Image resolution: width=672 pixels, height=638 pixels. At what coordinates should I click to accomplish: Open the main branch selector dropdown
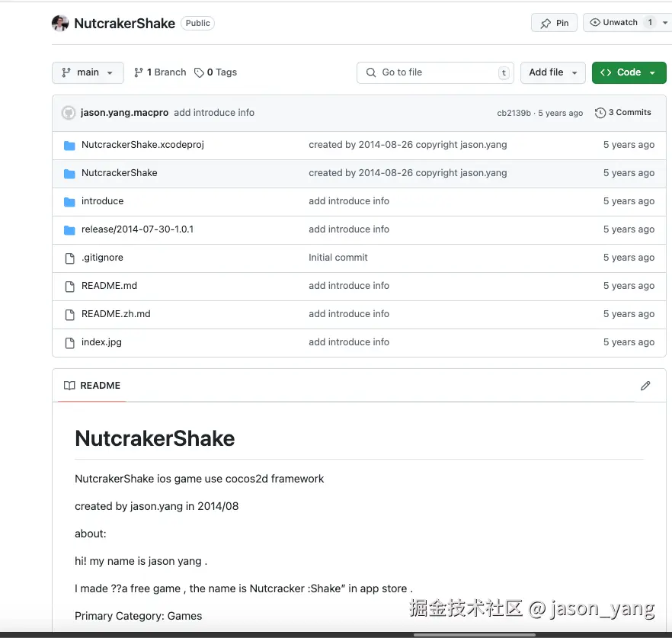[x=88, y=72]
